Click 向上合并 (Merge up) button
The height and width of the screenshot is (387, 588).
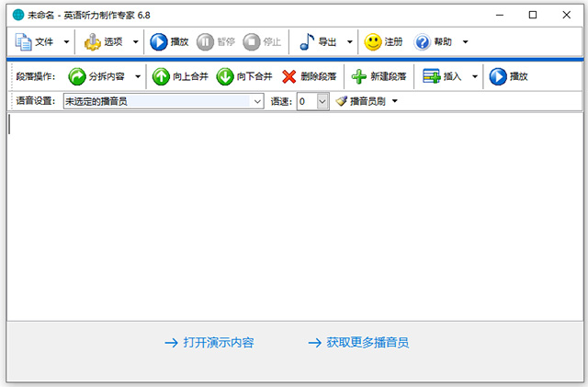[180, 76]
